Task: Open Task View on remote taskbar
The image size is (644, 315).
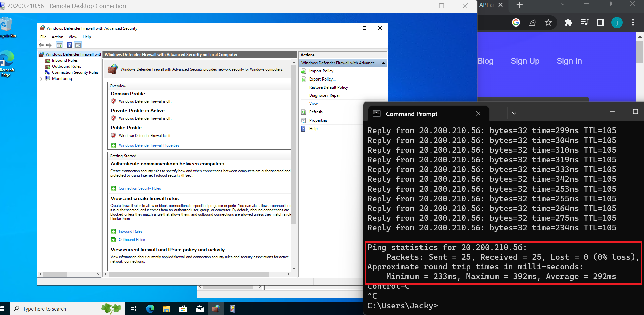Action: 133,309
